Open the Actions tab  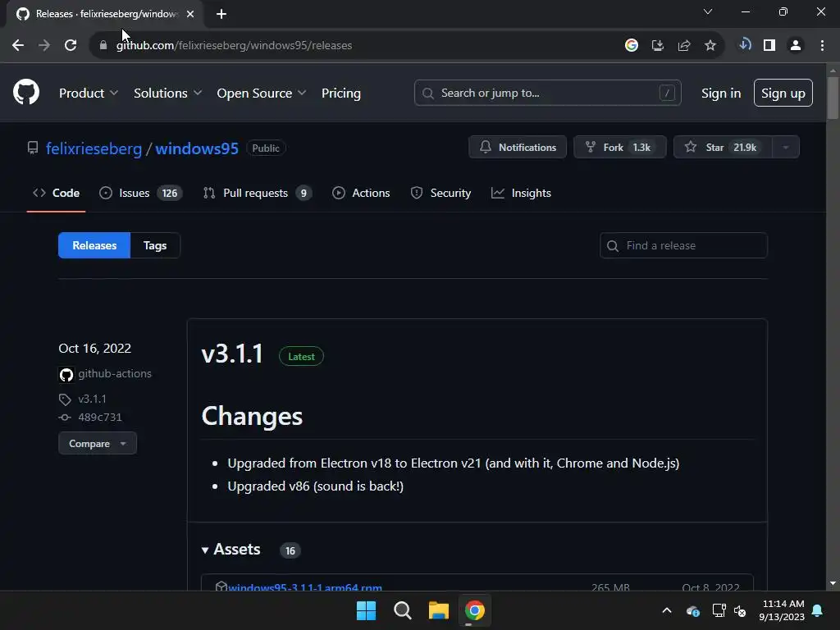(361, 193)
